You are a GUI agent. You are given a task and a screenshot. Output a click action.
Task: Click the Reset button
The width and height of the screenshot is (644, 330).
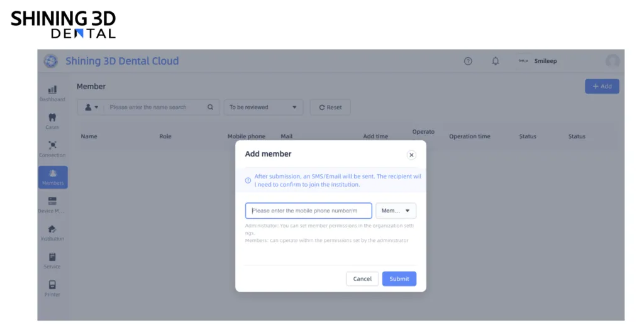coord(330,107)
